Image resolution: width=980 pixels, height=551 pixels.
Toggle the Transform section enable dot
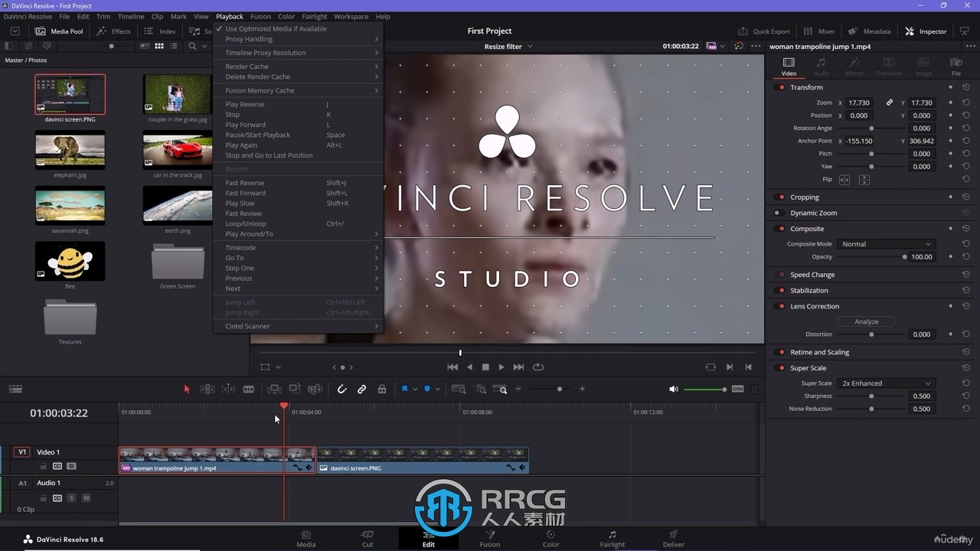(781, 87)
